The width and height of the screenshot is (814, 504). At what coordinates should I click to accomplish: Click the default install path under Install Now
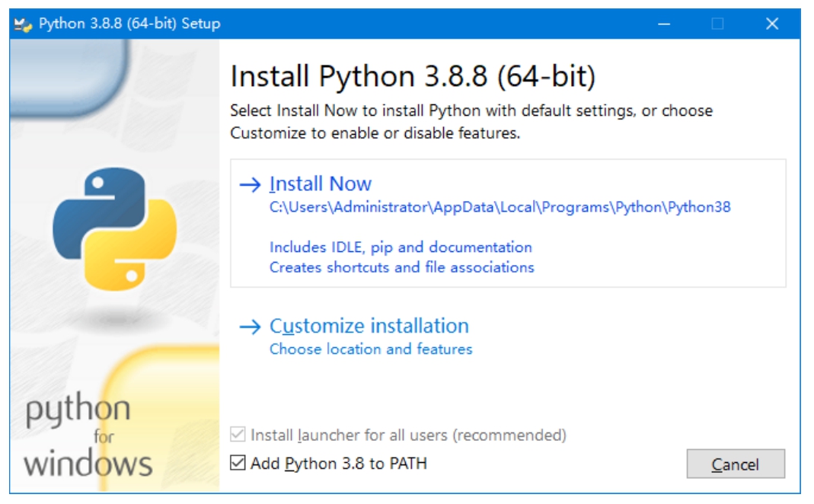tap(500, 206)
